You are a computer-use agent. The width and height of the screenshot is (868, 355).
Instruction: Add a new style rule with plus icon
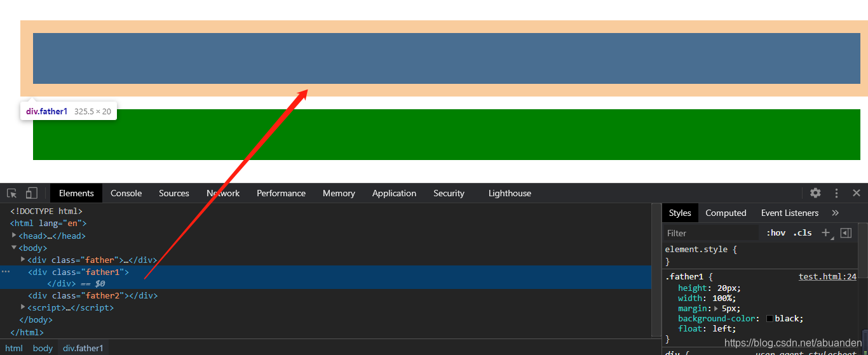click(825, 232)
